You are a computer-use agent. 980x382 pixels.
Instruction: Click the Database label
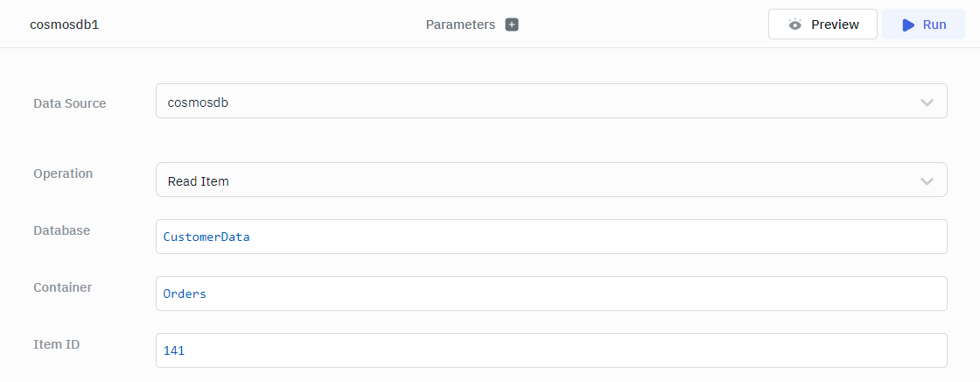(x=62, y=230)
